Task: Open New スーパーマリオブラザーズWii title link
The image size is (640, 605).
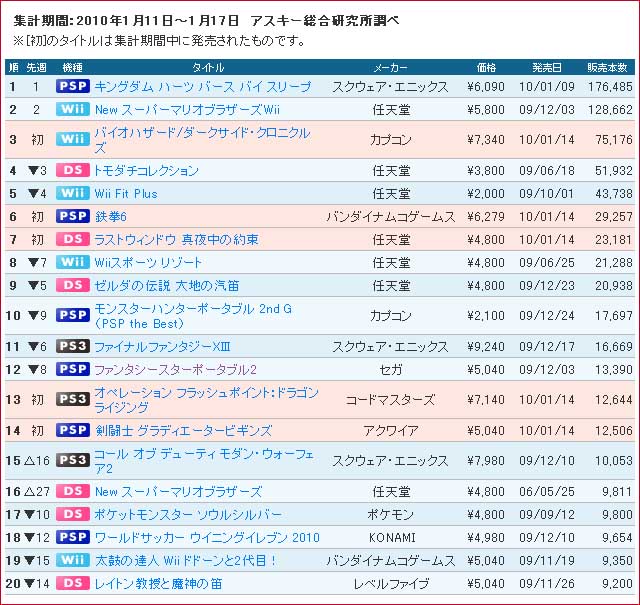Action: pyautogui.click(x=187, y=110)
